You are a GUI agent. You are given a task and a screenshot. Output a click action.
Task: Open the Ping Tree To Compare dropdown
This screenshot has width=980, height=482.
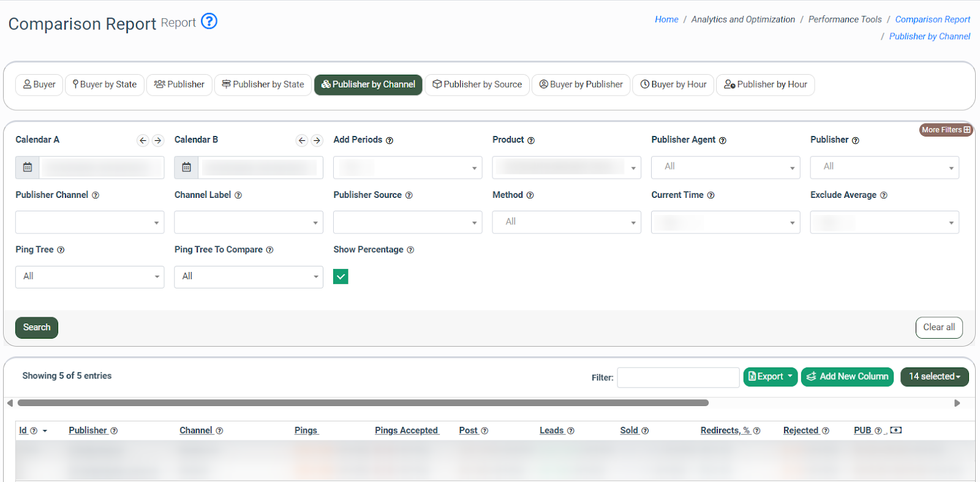click(x=248, y=277)
